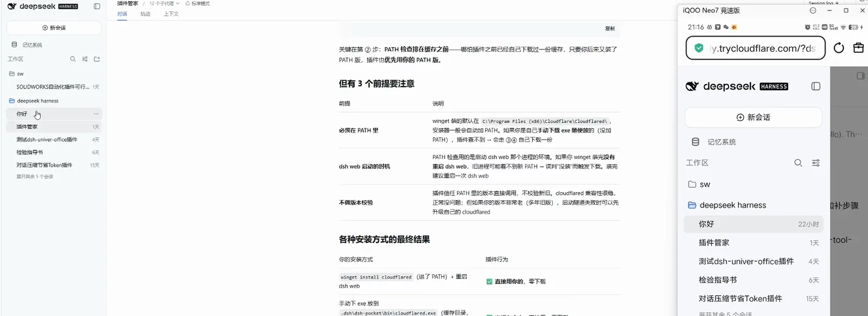Tap search magnifier in phone 工作区

pyautogui.click(x=798, y=163)
